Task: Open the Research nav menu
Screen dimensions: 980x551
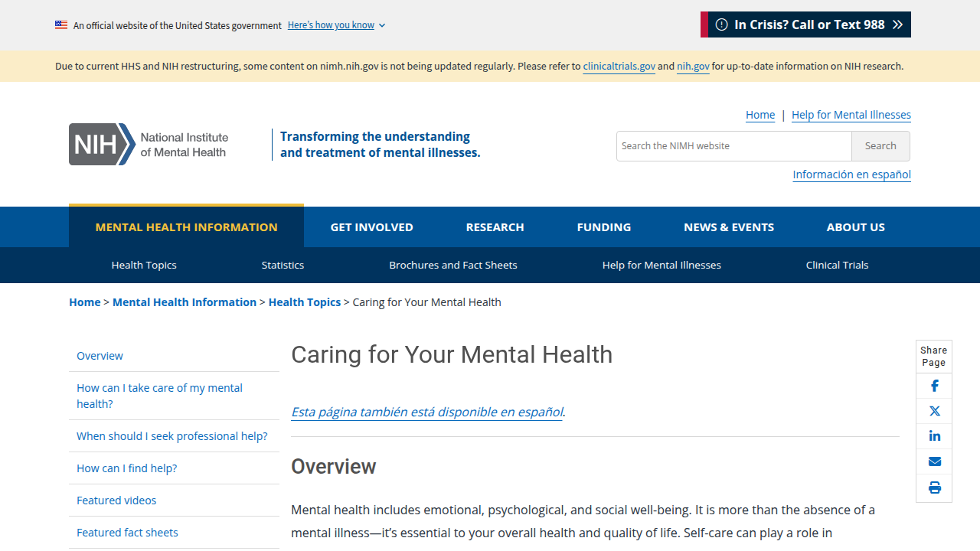Action: [495, 227]
